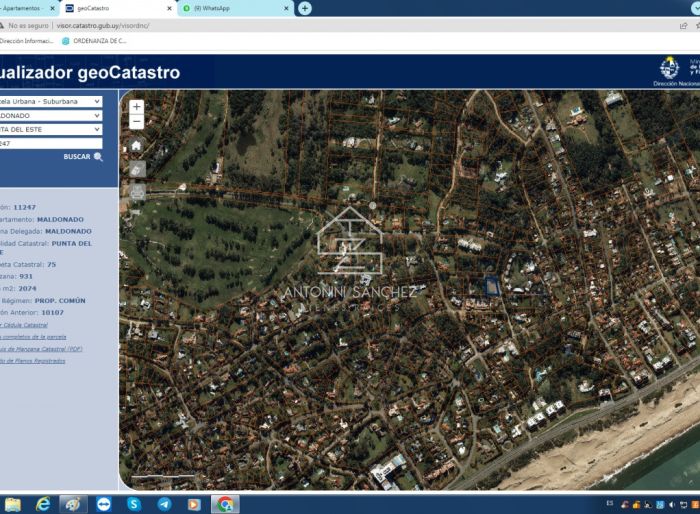The image size is (700, 514).
Task: Close the Apartamentos tab
Action: [x=52, y=8]
